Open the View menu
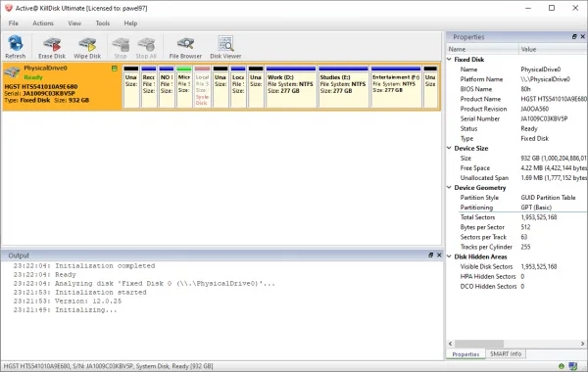588x372 pixels. [x=74, y=23]
